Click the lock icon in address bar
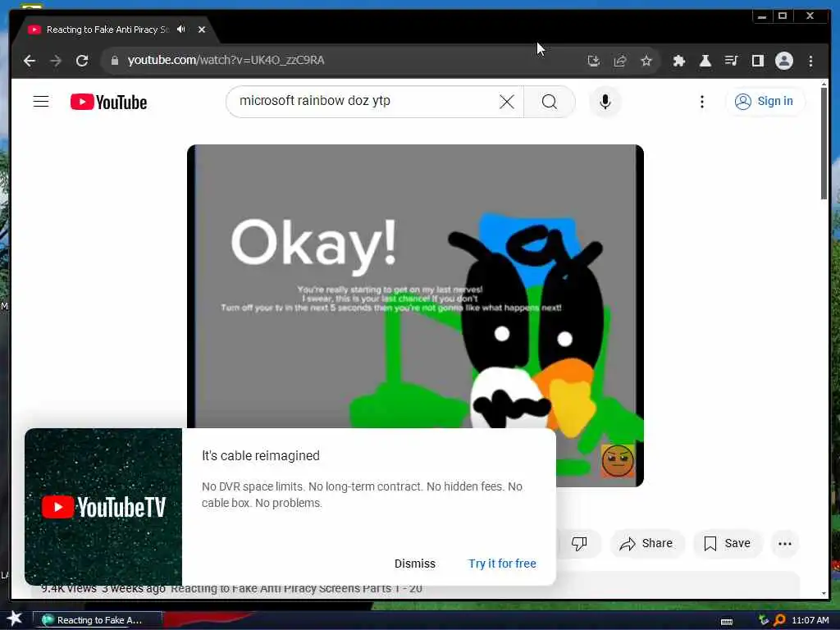Screen dimensions: 840x630 pos(114,61)
